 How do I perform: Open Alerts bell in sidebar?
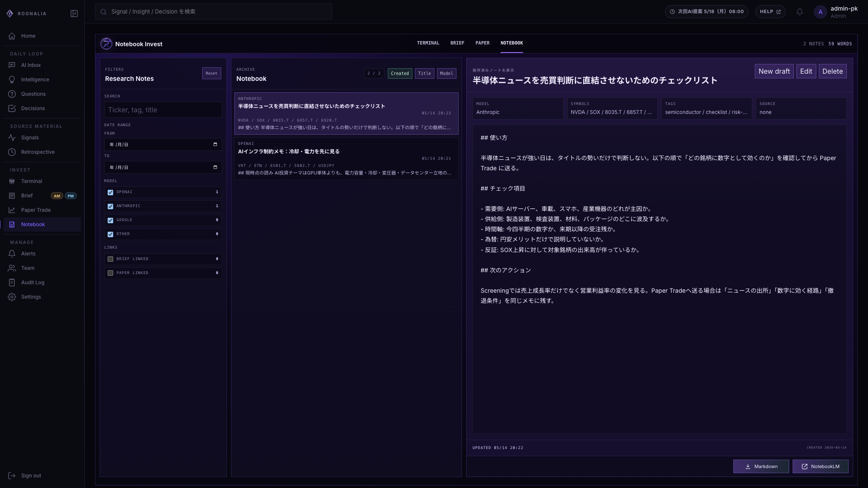(12, 254)
